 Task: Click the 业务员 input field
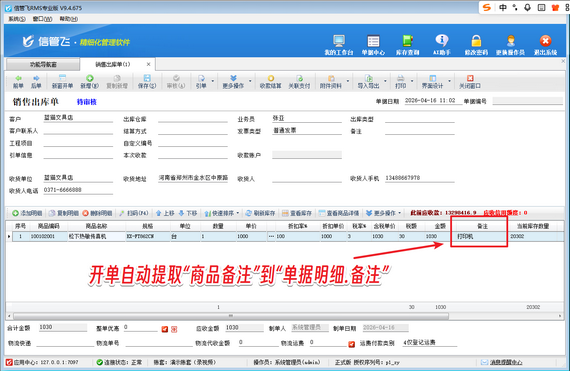307,118
